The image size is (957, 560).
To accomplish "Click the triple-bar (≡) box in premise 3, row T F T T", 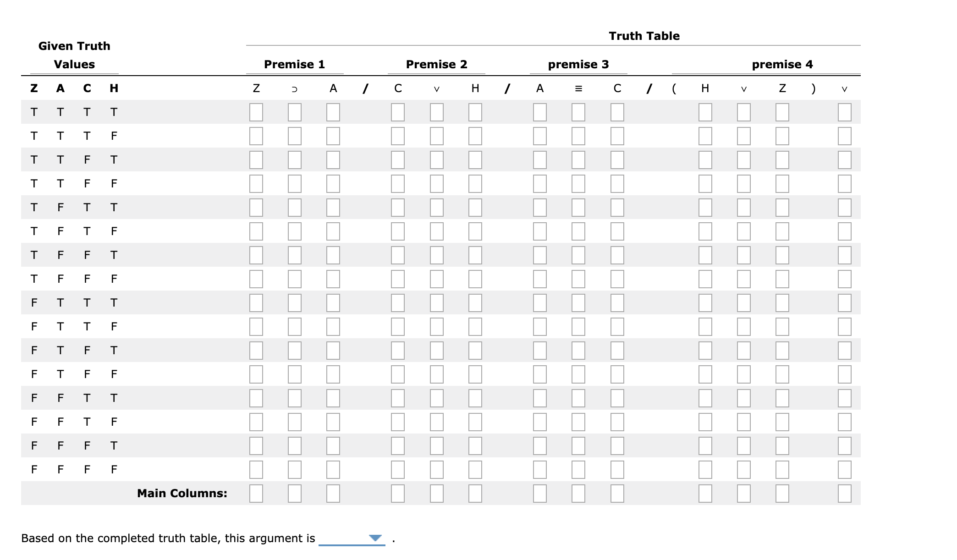I will [578, 207].
